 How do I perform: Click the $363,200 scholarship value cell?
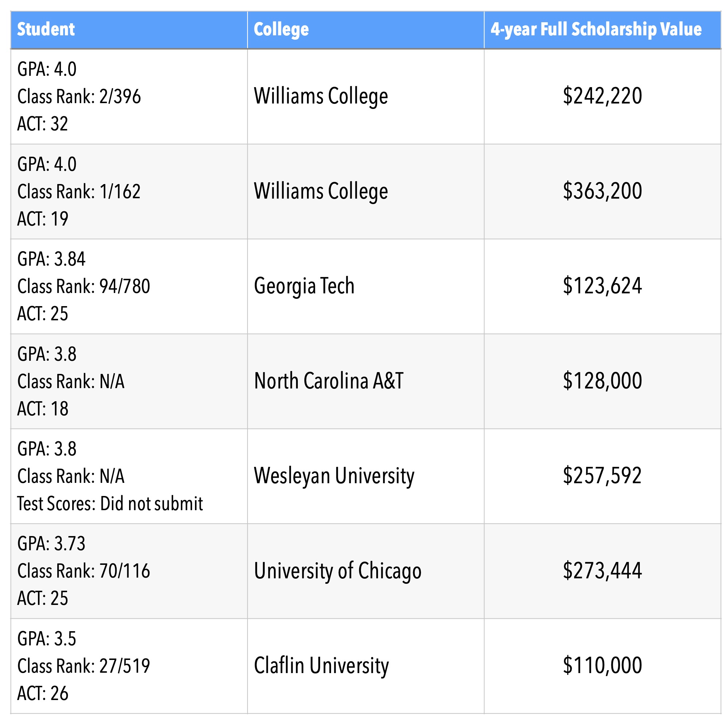(x=602, y=191)
